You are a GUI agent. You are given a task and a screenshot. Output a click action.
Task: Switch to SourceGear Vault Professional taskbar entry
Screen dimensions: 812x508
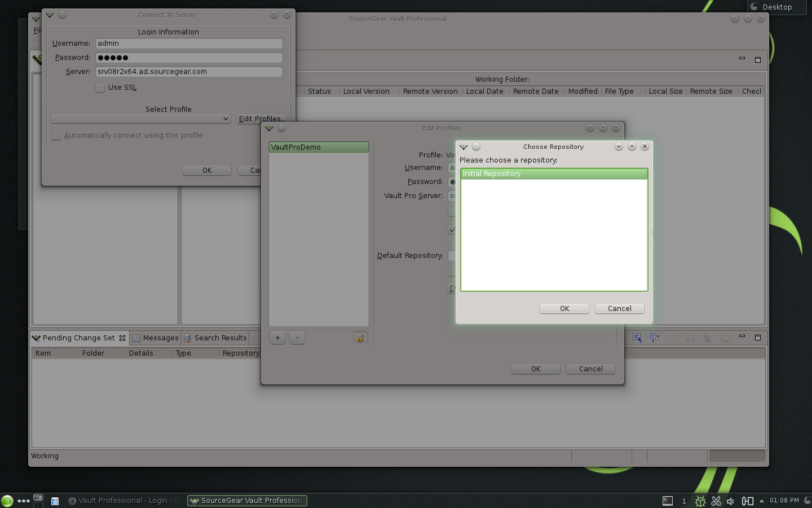247,501
